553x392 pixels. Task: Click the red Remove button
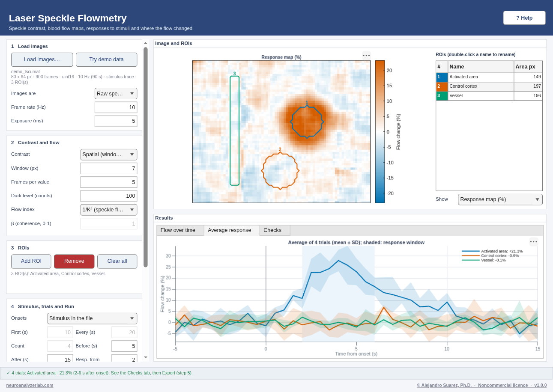(74, 261)
